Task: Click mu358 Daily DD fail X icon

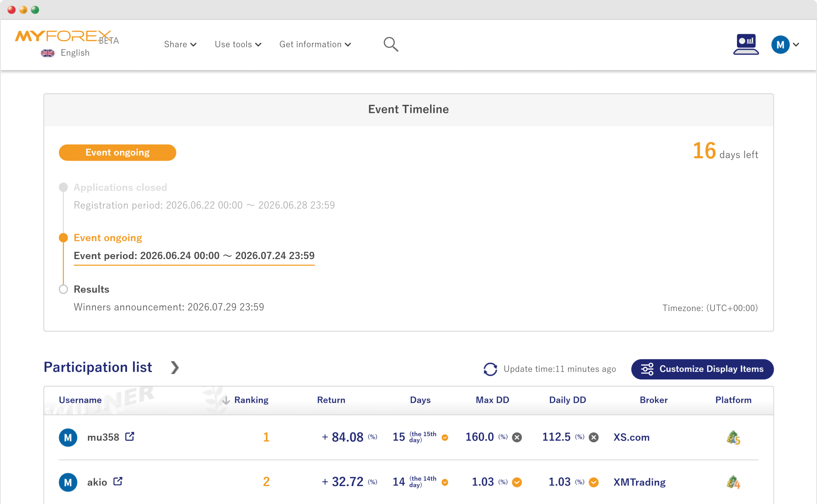Action: click(x=594, y=437)
